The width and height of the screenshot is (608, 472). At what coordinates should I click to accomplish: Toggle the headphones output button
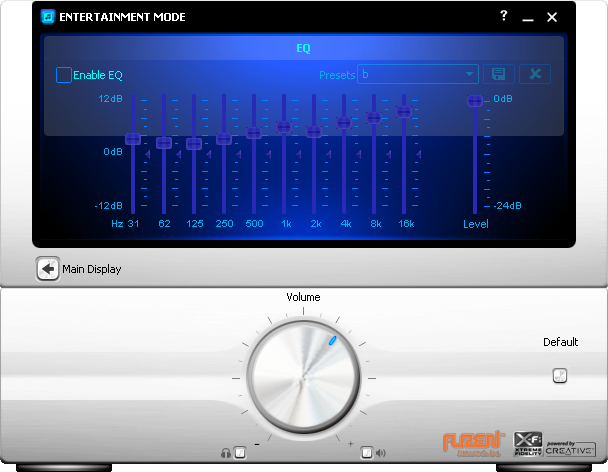(x=239, y=453)
